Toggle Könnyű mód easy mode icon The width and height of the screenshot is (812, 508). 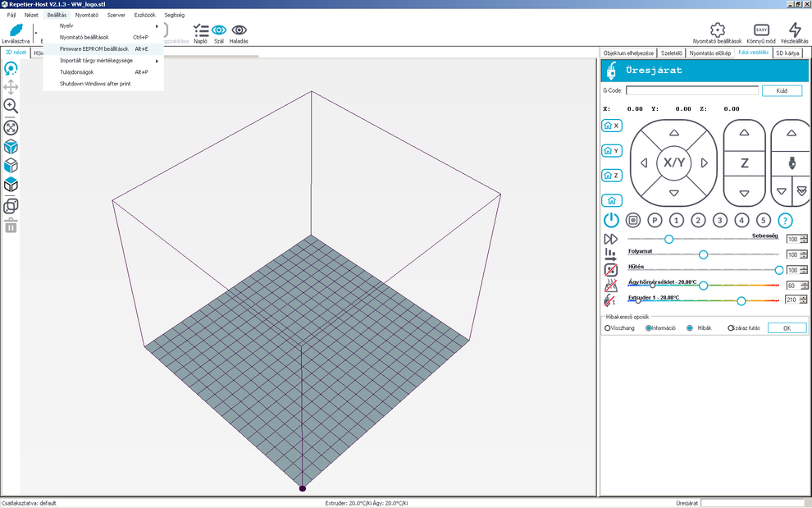[x=761, y=30]
